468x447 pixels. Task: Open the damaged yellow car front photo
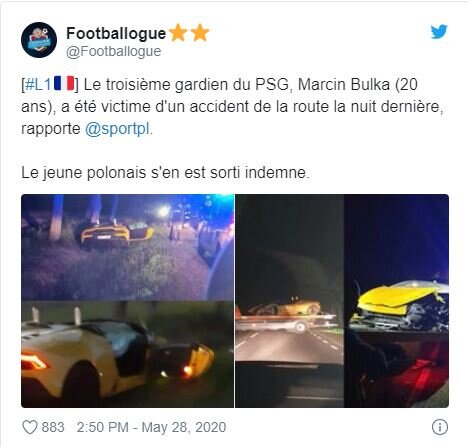(396, 301)
